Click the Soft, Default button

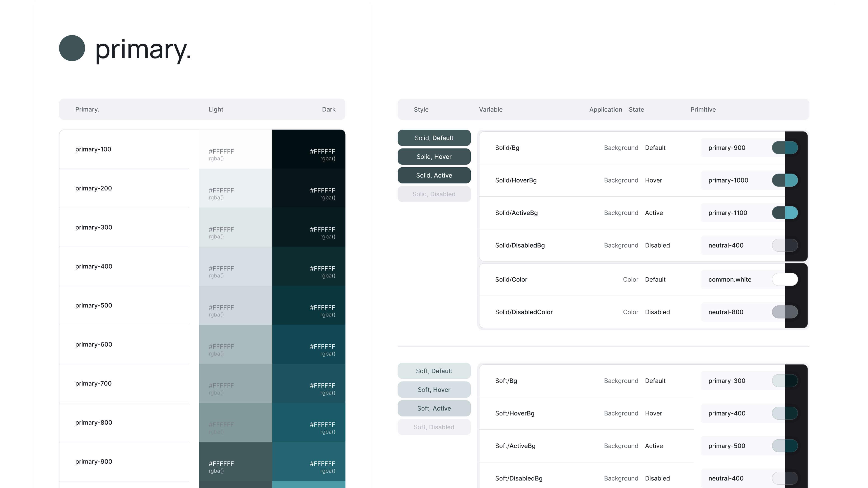click(434, 371)
